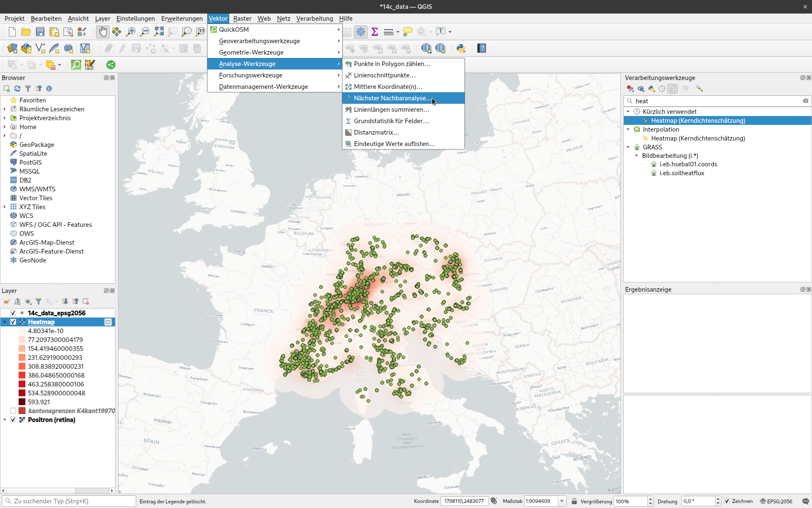Image resolution: width=812 pixels, height=508 pixels.
Task: Collapse the Heatmap layer legend
Action: pos(5,322)
